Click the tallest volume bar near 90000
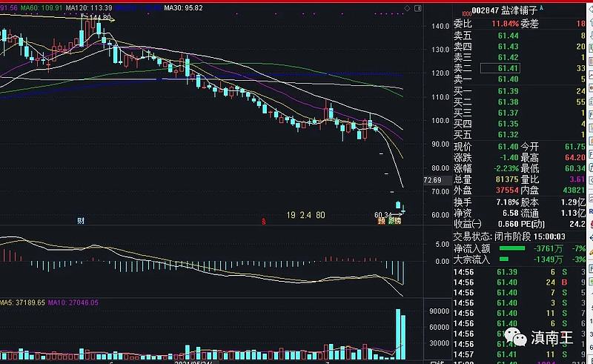Viewport: 593px width, 364px height. coord(398,334)
